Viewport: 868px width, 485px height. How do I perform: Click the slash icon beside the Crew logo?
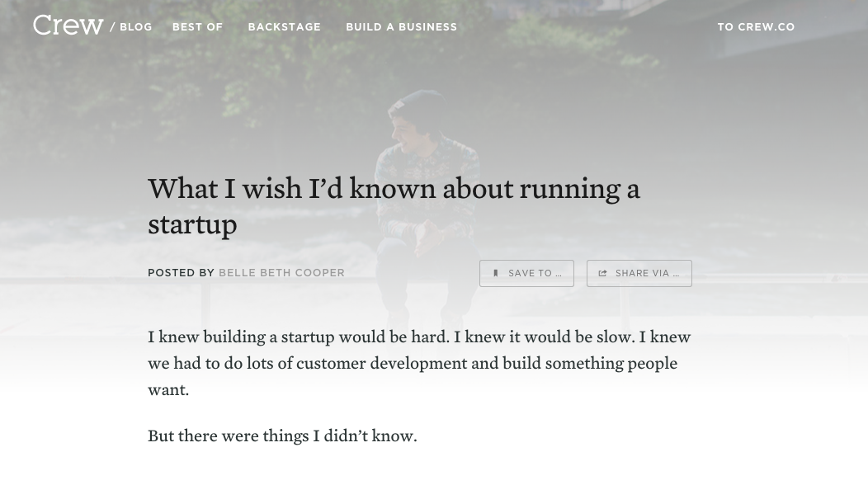tap(113, 26)
